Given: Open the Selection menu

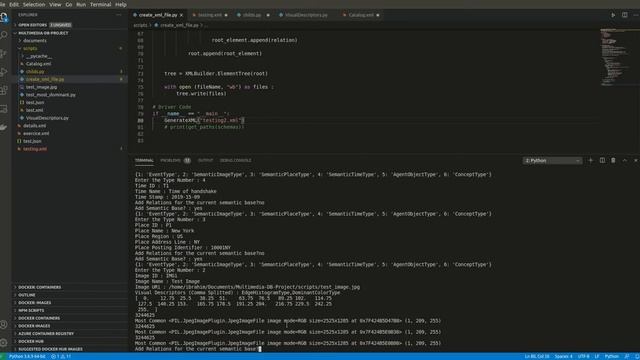Looking at the screenshot, I should point(34,4).
